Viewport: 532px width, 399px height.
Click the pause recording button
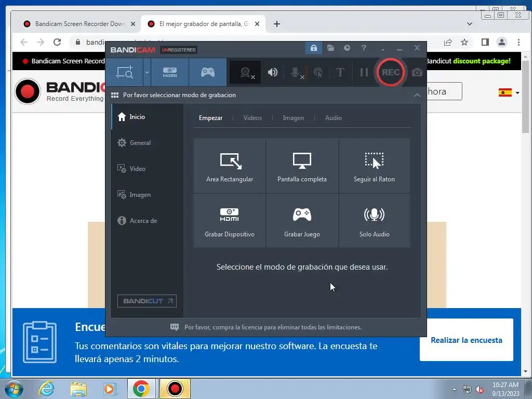click(x=364, y=72)
